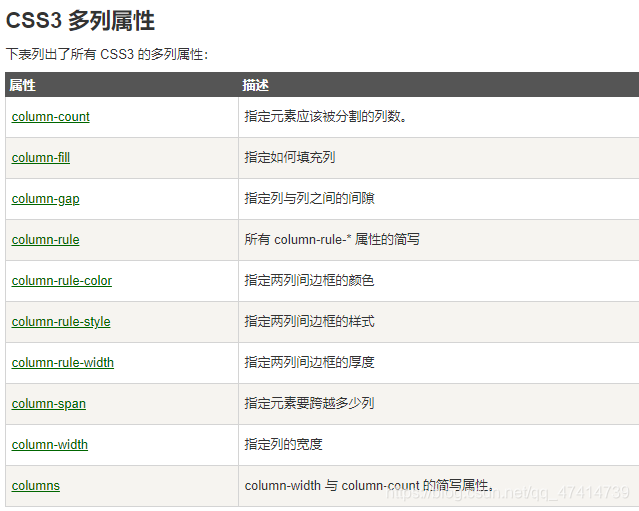
Task: Open the column-rule-style link
Action: pyautogui.click(x=61, y=322)
